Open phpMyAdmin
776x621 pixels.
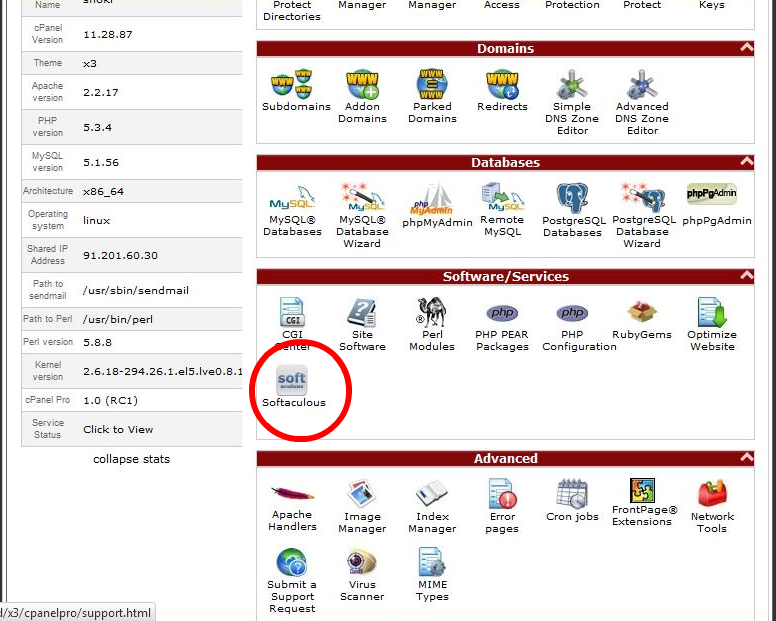tap(437, 205)
